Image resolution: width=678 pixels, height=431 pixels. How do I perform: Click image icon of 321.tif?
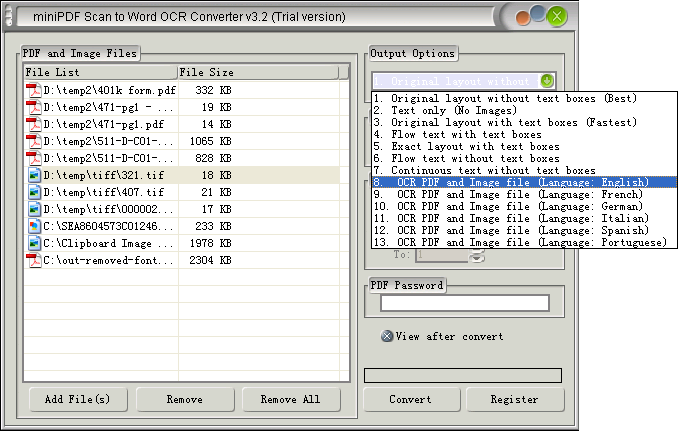(34, 176)
